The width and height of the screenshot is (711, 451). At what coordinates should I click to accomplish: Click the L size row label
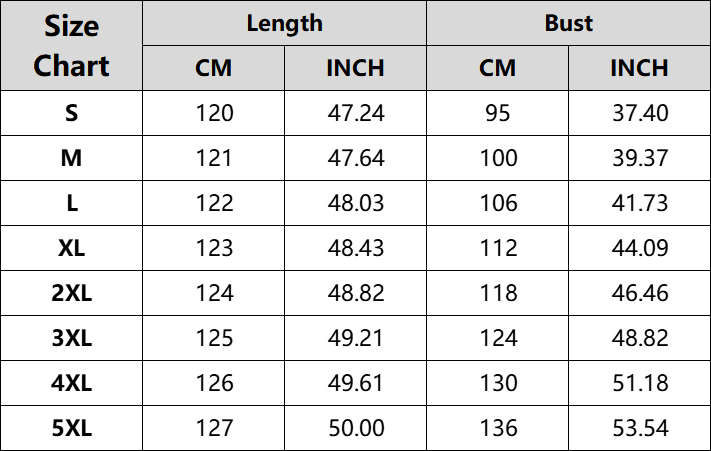[x=72, y=203]
